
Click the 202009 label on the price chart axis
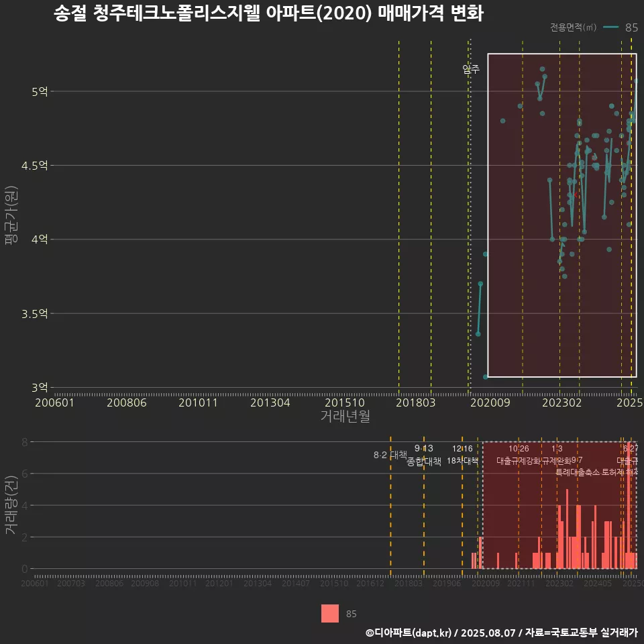[490, 402]
